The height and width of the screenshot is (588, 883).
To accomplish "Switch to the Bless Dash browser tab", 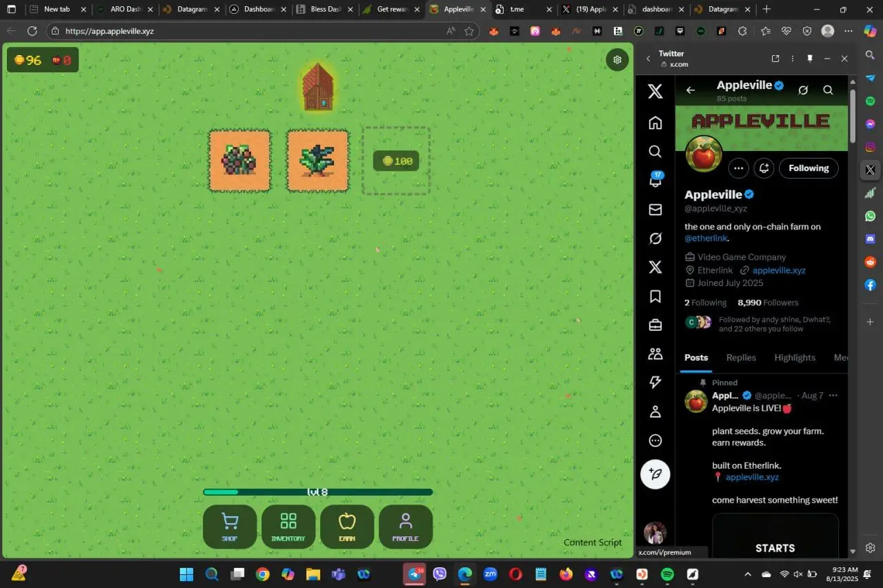I will click(324, 10).
